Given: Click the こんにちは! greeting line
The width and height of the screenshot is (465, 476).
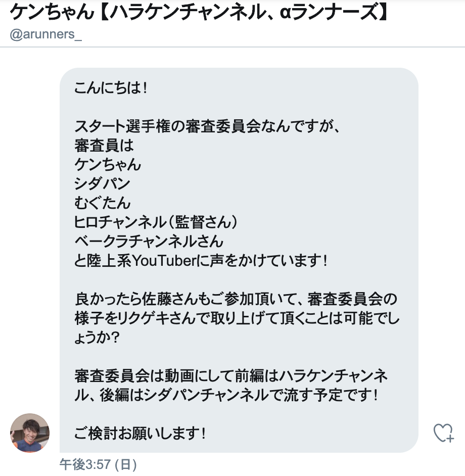Looking at the screenshot, I should click(x=111, y=88).
